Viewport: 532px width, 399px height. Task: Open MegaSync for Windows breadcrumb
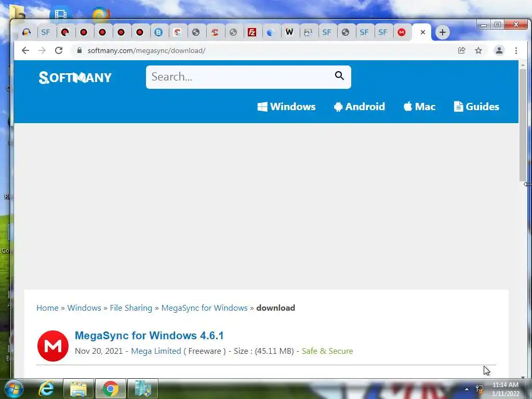pos(205,308)
